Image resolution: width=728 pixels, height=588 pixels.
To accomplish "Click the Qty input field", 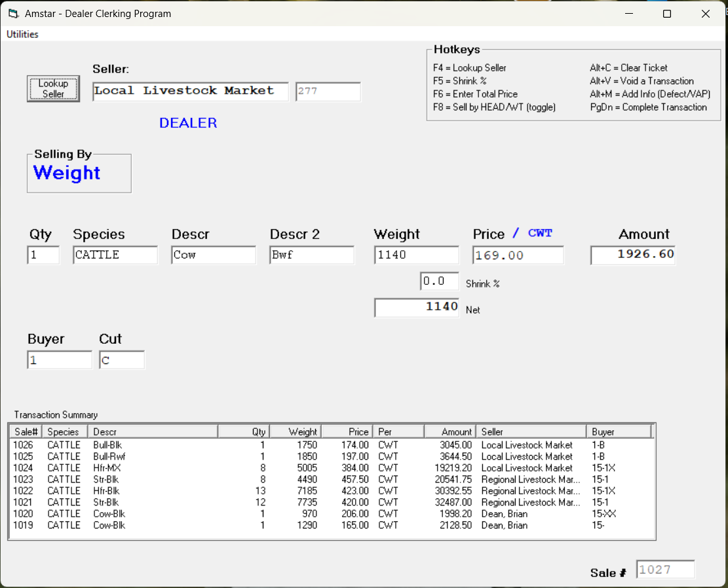I will coord(43,255).
